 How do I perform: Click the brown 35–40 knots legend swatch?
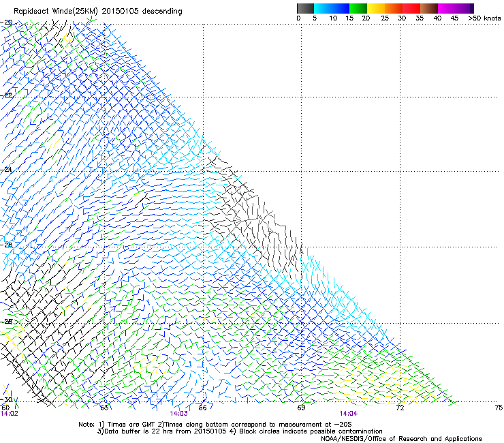tap(429, 8)
